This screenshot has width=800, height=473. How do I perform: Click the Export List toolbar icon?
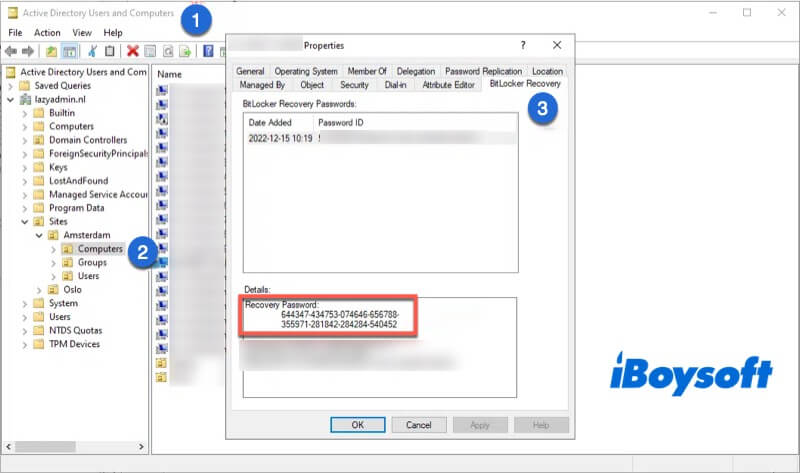[x=185, y=51]
